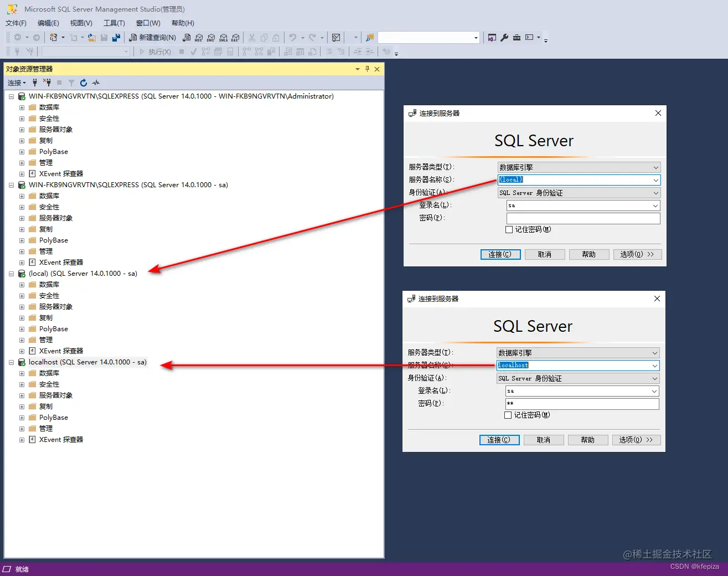728x576 pixels.
Task: Open the 窗口(W) menu
Action: [x=148, y=23]
